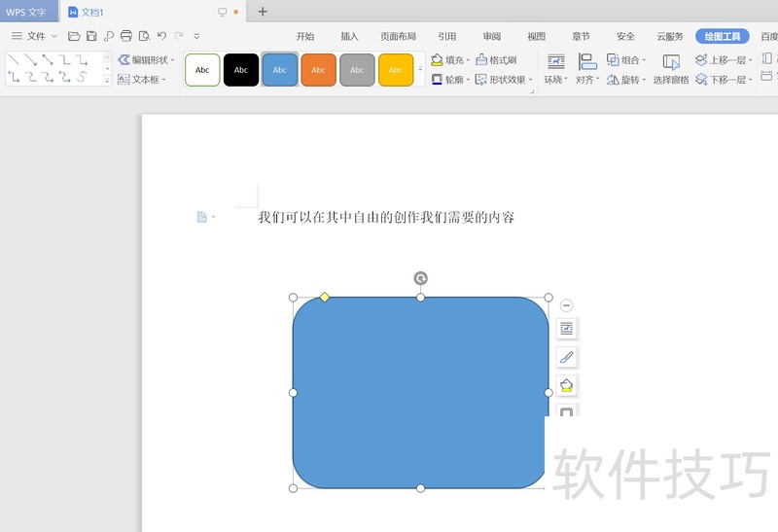Open the 环绕 wrap text dropdown

point(555,69)
